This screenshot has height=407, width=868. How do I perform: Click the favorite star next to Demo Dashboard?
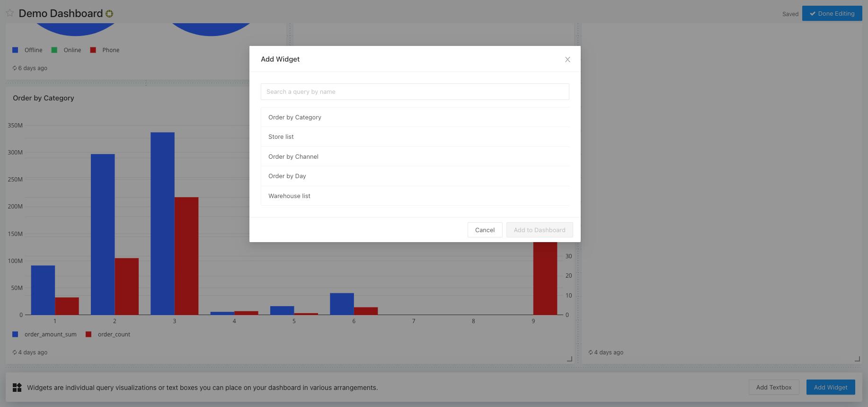click(9, 13)
